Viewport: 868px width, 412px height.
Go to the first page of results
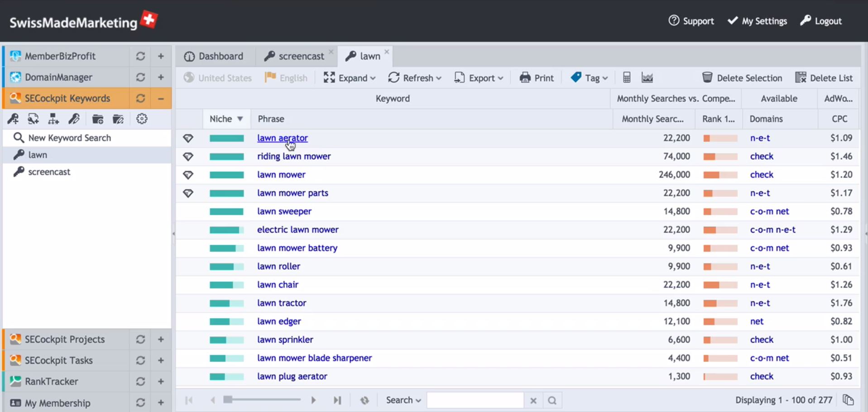189,400
